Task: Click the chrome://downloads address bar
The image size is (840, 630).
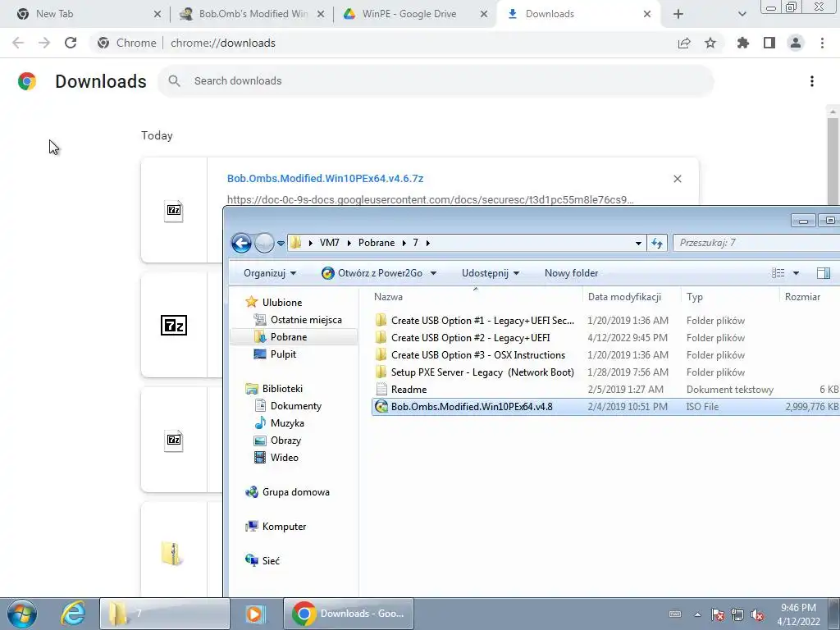Action: 381,43
